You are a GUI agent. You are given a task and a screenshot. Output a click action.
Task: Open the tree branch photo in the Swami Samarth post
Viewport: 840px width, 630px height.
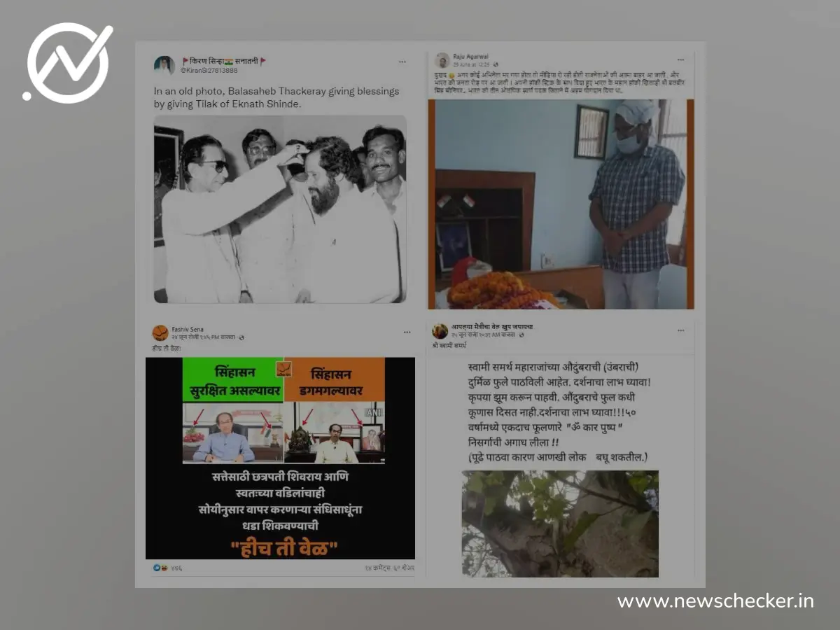pos(560,523)
